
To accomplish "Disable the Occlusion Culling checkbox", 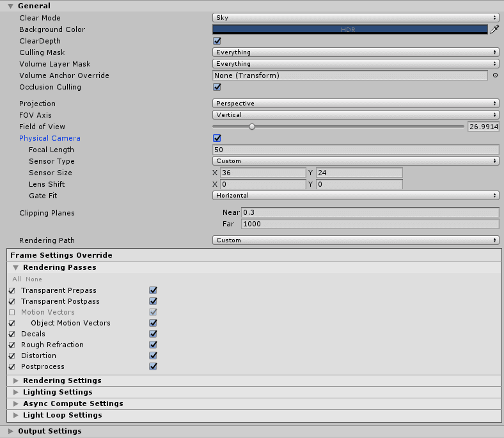I will click(217, 87).
